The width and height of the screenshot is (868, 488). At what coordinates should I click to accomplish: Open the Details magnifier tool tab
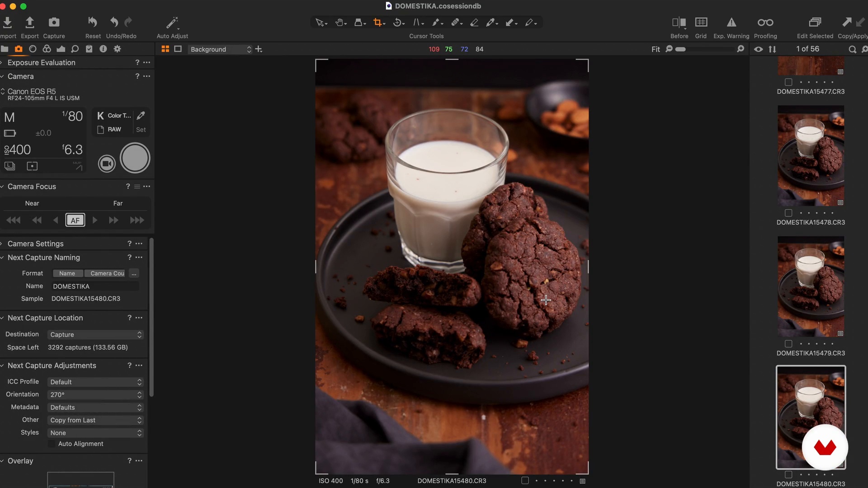(x=75, y=49)
